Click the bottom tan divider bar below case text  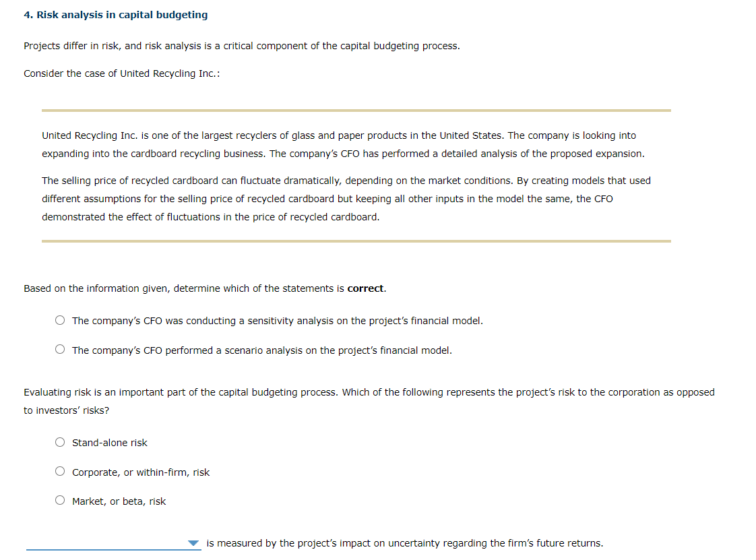pyautogui.click(x=356, y=241)
